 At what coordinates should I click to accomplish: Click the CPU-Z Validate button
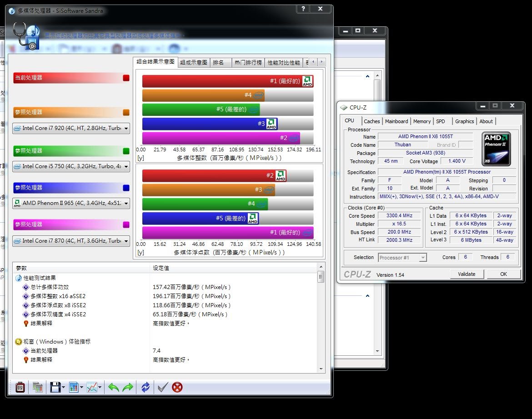tap(467, 274)
